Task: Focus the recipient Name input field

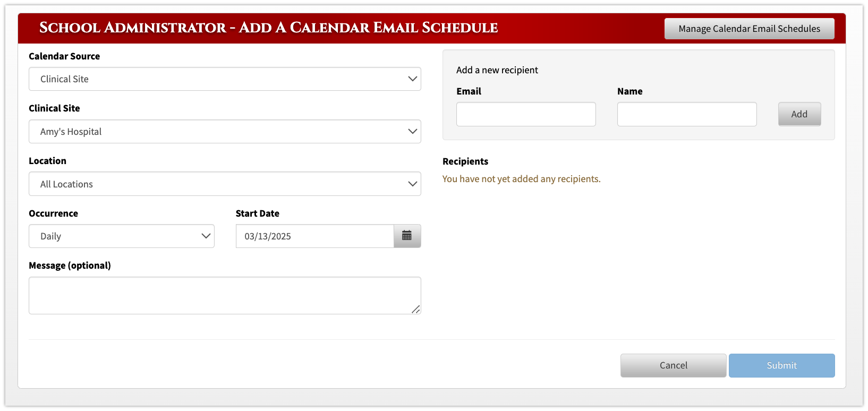Action: 687,114
